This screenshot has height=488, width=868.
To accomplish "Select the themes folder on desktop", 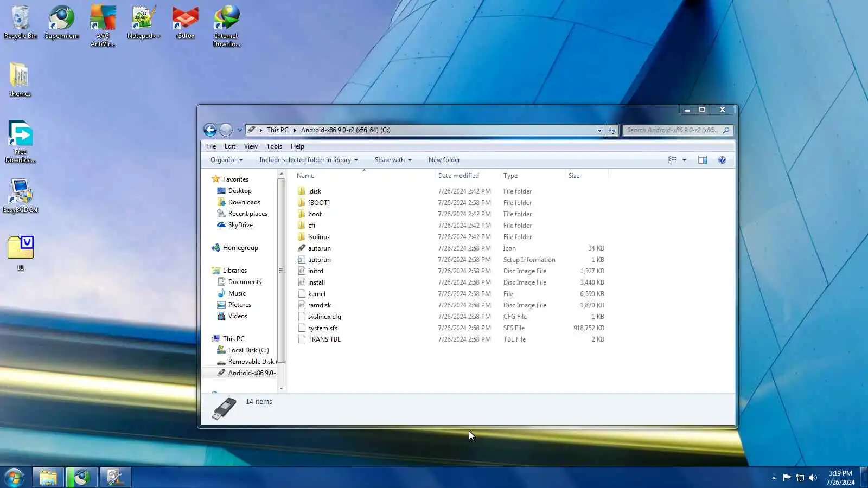I will pyautogui.click(x=20, y=80).
